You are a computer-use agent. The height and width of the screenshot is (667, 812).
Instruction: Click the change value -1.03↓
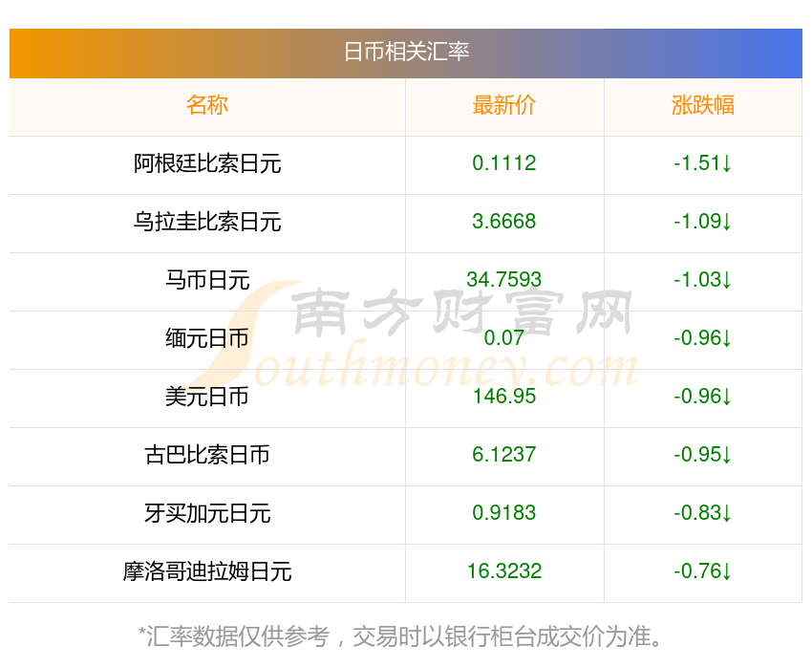(703, 280)
